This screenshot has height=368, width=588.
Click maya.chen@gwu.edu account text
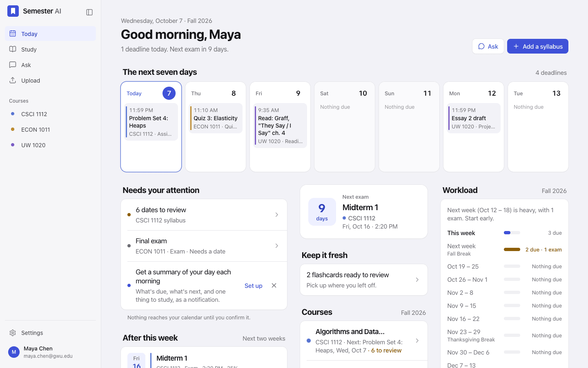[48, 356]
